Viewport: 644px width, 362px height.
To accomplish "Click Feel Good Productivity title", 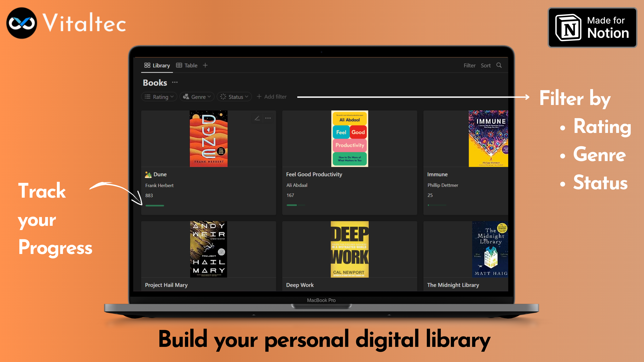I will [314, 174].
